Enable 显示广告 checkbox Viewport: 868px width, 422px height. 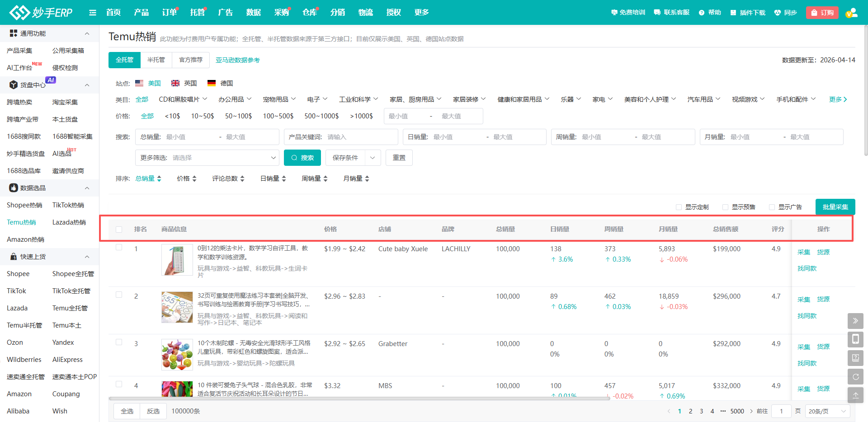[x=772, y=207]
